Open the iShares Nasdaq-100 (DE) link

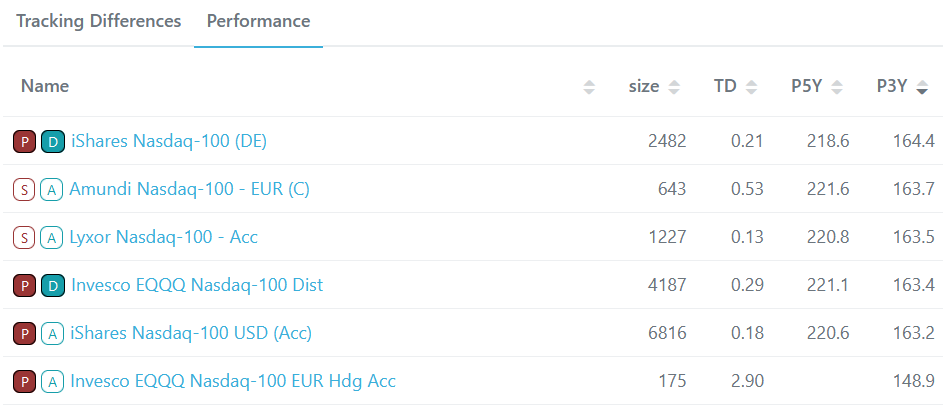click(x=169, y=141)
